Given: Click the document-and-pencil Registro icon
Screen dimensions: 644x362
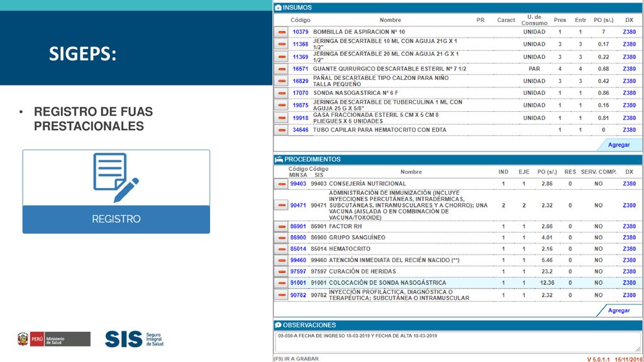Looking at the screenshot, I should pos(116,177).
